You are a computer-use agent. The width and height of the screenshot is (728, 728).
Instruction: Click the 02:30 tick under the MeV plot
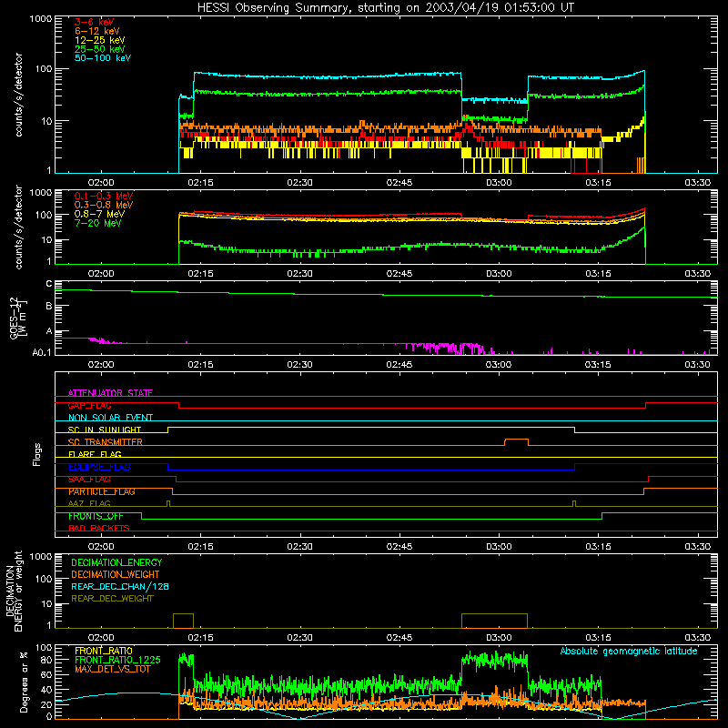tap(300, 274)
